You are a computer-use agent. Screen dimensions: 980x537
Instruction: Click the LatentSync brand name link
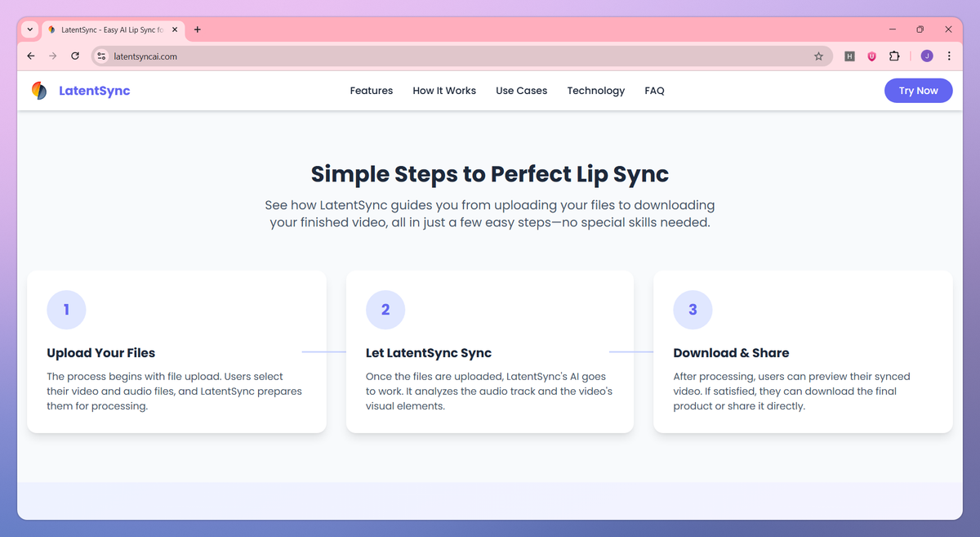coord(95,91)
